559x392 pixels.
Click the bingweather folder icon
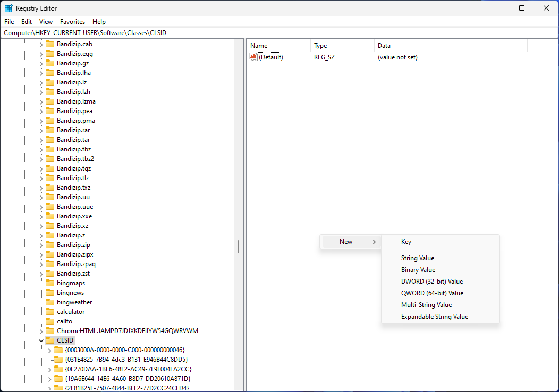50,302
